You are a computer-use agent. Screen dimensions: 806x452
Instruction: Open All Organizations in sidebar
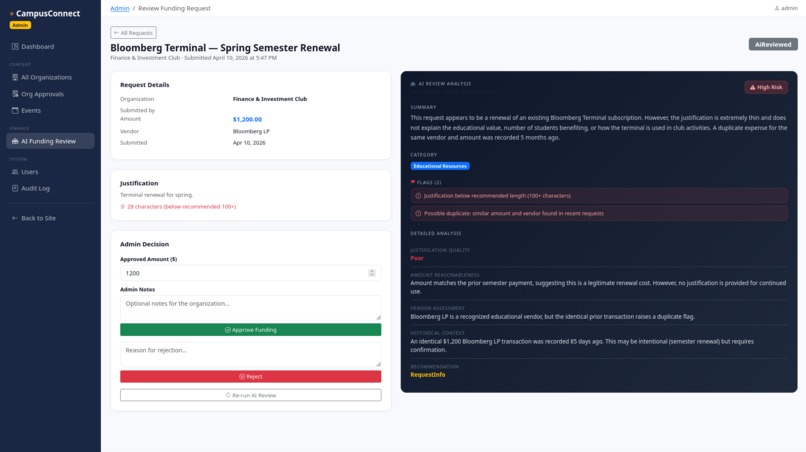(x=50, y=77)
